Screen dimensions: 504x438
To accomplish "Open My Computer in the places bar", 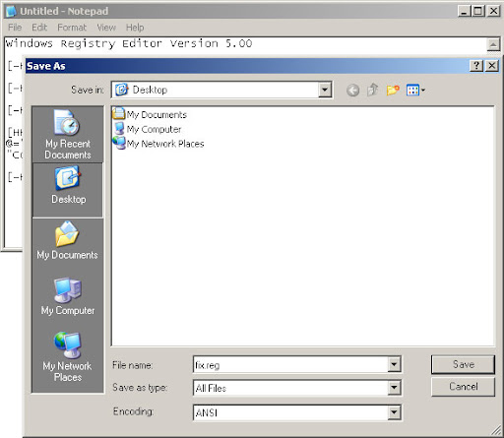I will (68, 296).
